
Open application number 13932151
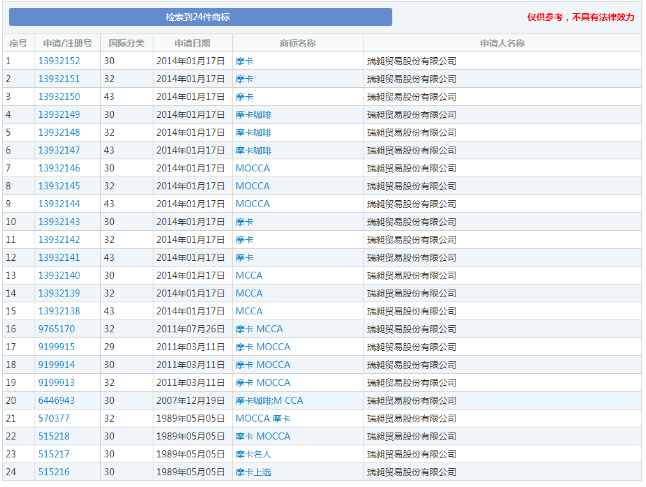click(x=59, y=79)
